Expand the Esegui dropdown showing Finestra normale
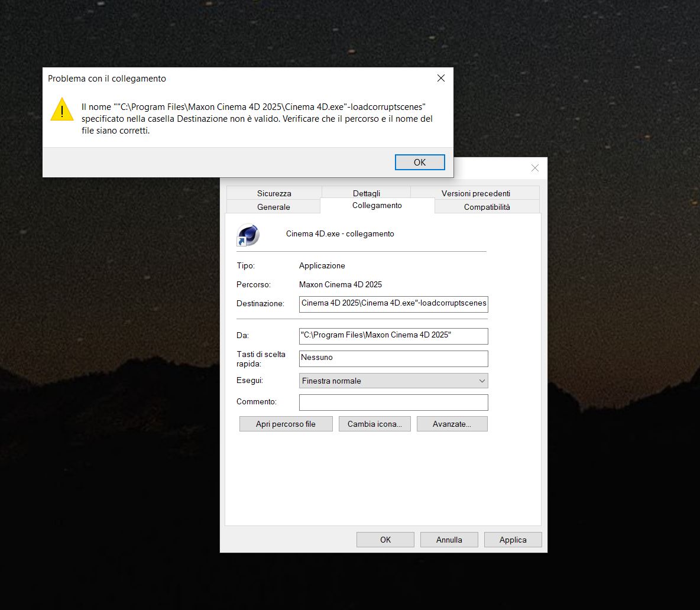 [x=393, y=381]
